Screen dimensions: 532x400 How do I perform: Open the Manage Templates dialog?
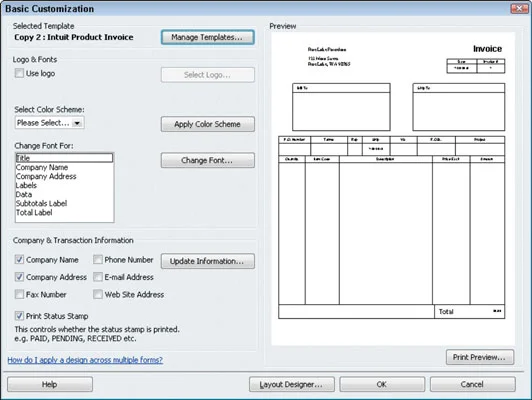(208, 37)
